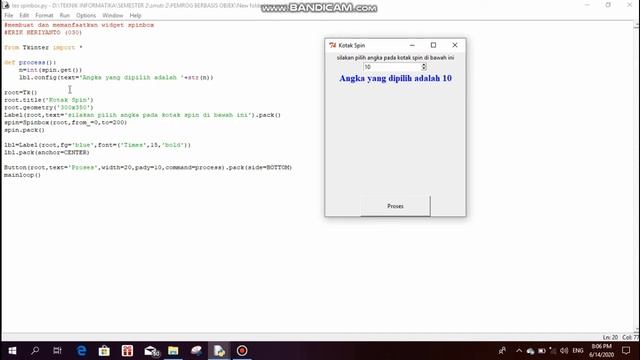Viewport: 640px width, 360px height.
Task: Click the 'silakan pilih angka' instruction label
Action: (x=395, y=58)
